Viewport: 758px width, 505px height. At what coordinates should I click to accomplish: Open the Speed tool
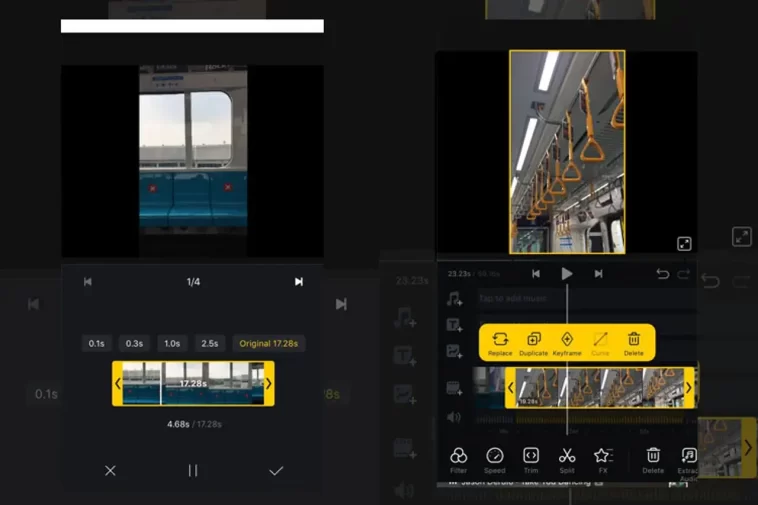[495, 461]
